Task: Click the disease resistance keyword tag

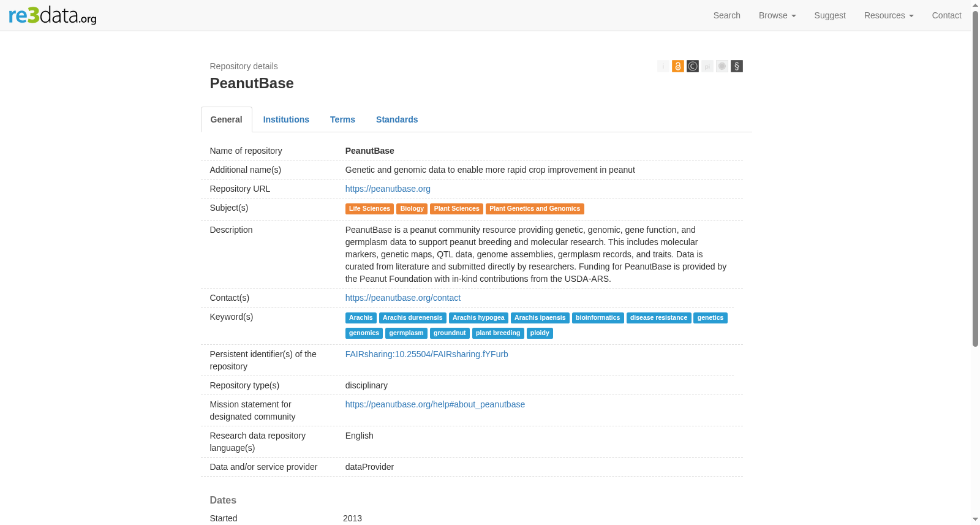Action: pos(659,318)
